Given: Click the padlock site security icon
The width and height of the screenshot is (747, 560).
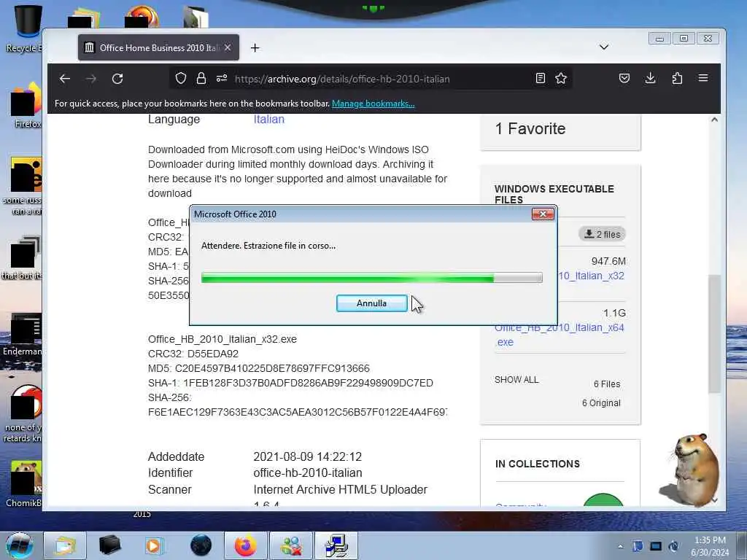Looking at the screenshot, I should pyautogui.click(x=201, y=79).
